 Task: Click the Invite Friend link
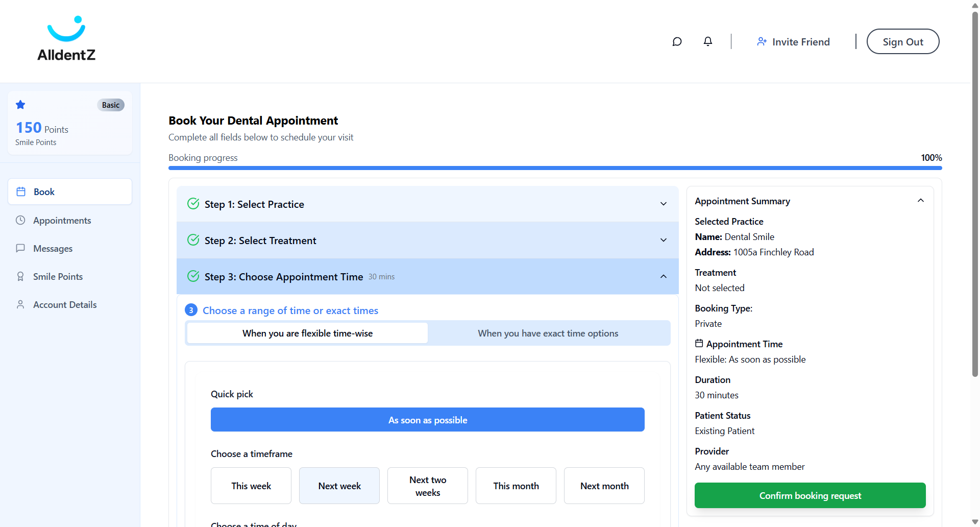(793, 42)
